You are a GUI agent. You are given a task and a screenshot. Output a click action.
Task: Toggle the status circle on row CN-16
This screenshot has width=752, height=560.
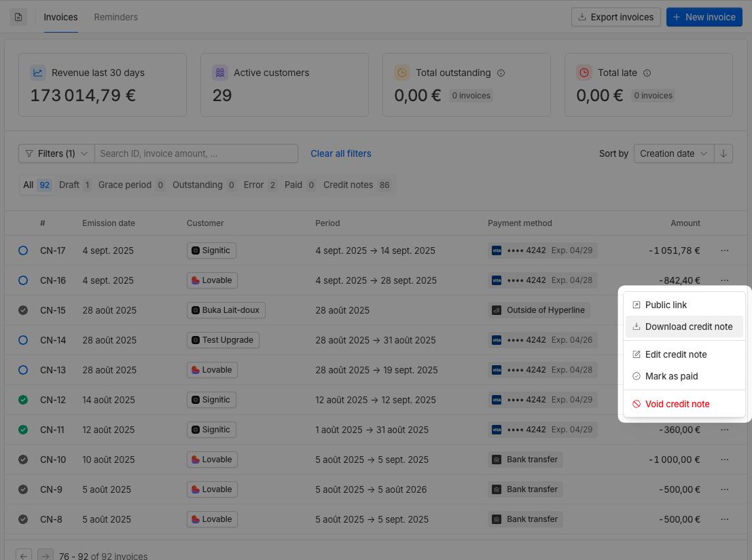22,280
